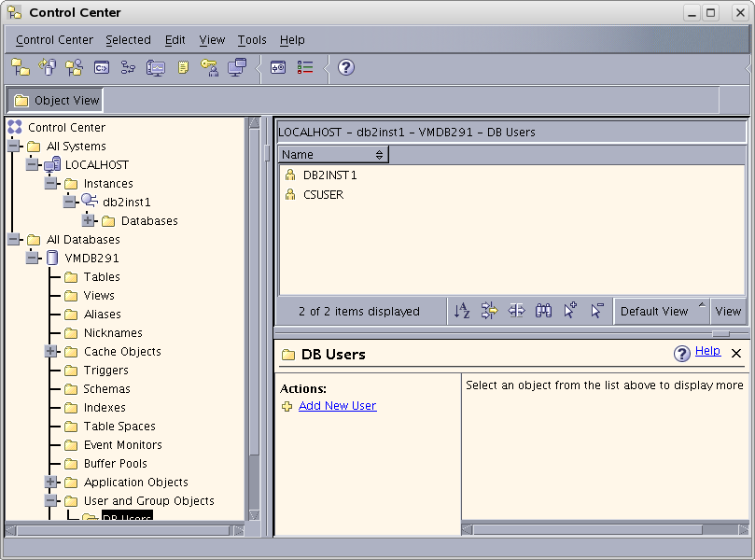Expand the Application Objects folder

(50, 482)
